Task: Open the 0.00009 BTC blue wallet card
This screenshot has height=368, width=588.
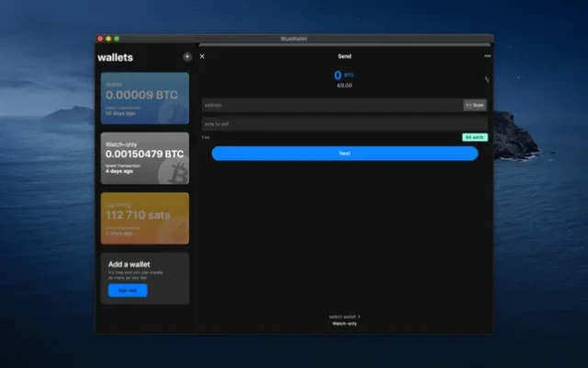Action: click(x=145, y=98)
